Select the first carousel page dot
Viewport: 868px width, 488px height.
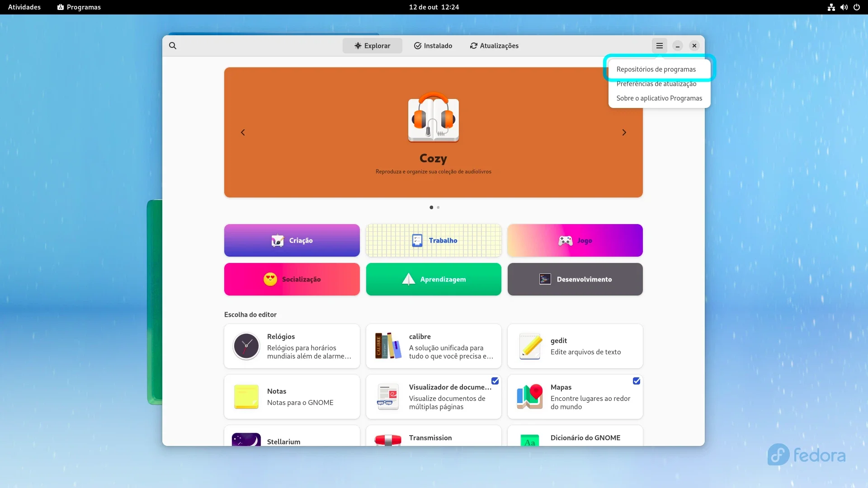[x=431, y=207]
